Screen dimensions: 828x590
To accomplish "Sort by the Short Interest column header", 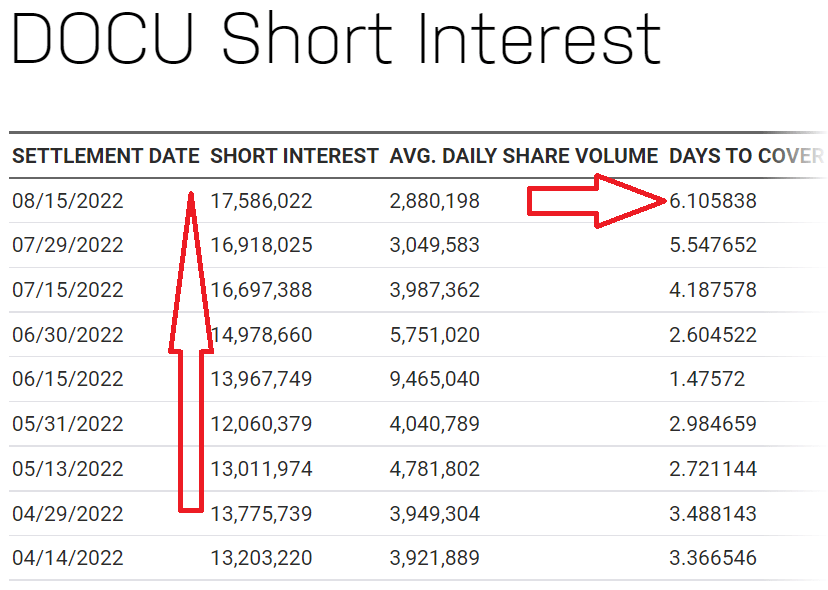I will (295, 156).
